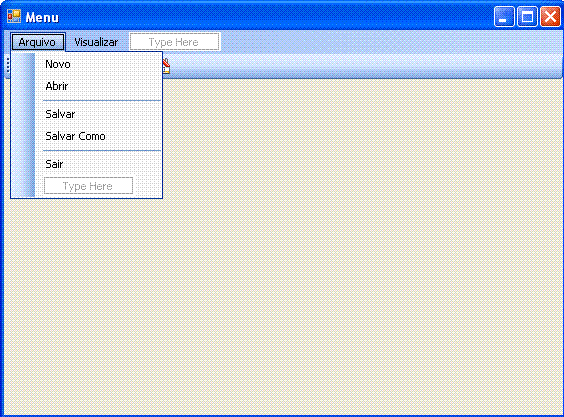The image size is (564, 417).
Task: Click the form icon in the title bar
Action: (14, 17)
